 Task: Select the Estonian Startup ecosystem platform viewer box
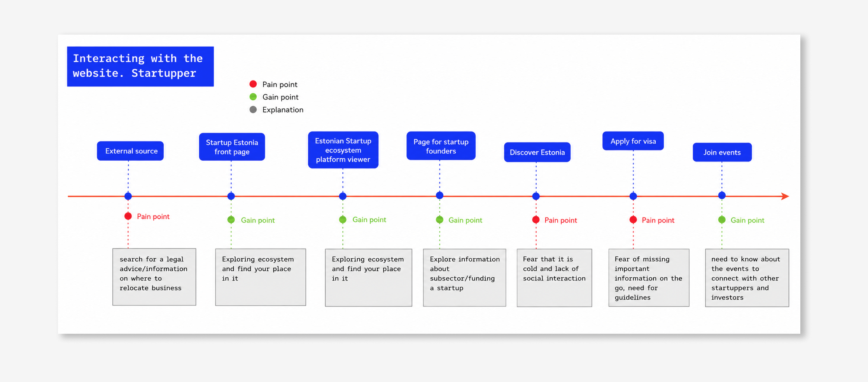click(343, 150)
